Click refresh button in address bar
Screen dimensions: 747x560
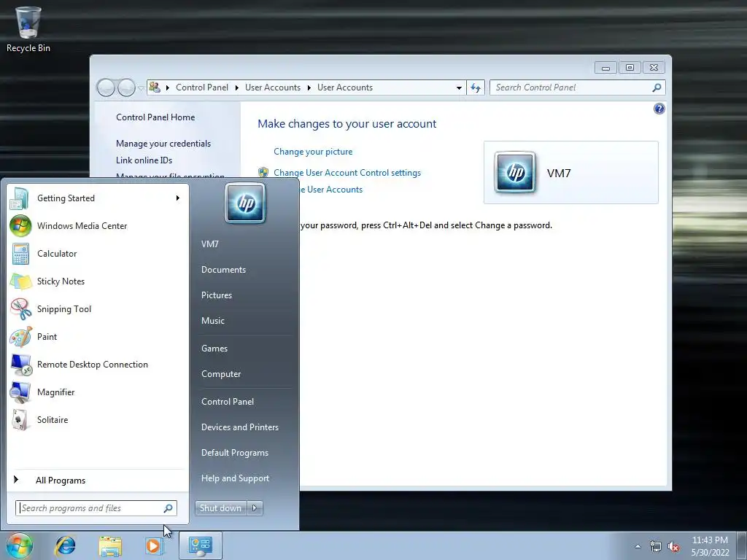[476, 87]
